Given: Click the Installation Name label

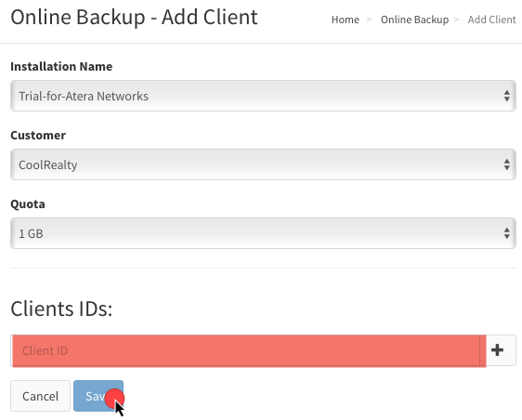Looking at the screenshot, I should [x=61, y=66].
